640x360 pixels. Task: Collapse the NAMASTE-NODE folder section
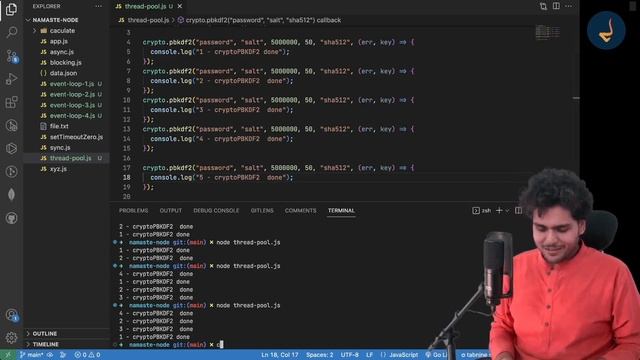point(55,20)
